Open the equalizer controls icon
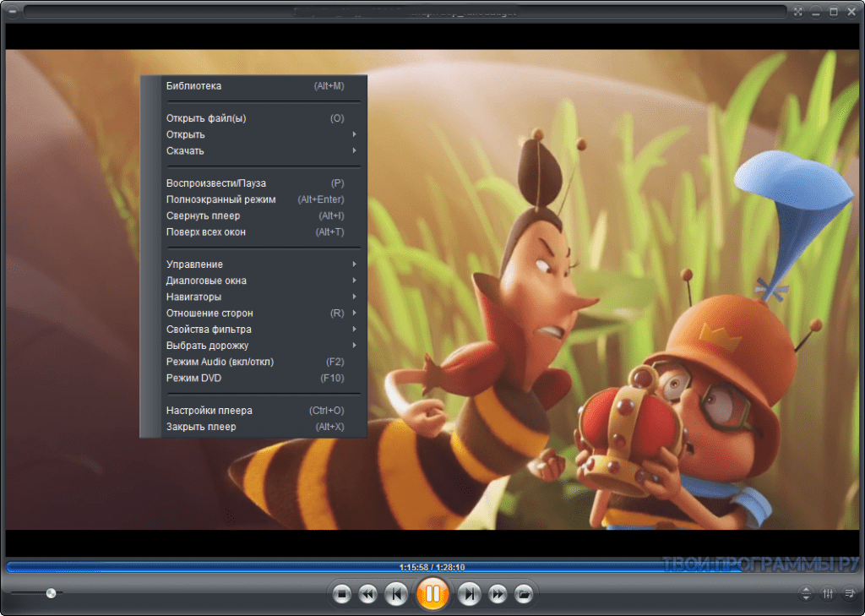 click(x=828, y=594)
